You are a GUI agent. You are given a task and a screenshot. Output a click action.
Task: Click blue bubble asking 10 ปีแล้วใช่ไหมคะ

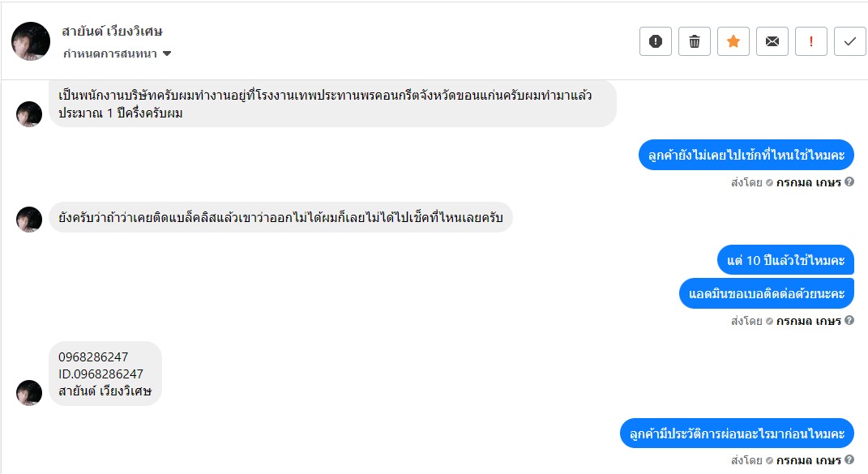[785, 260]
